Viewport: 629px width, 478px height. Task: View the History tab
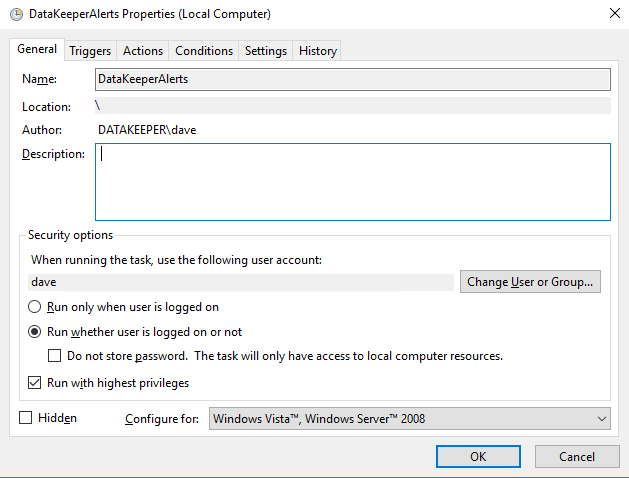(318, 51)
